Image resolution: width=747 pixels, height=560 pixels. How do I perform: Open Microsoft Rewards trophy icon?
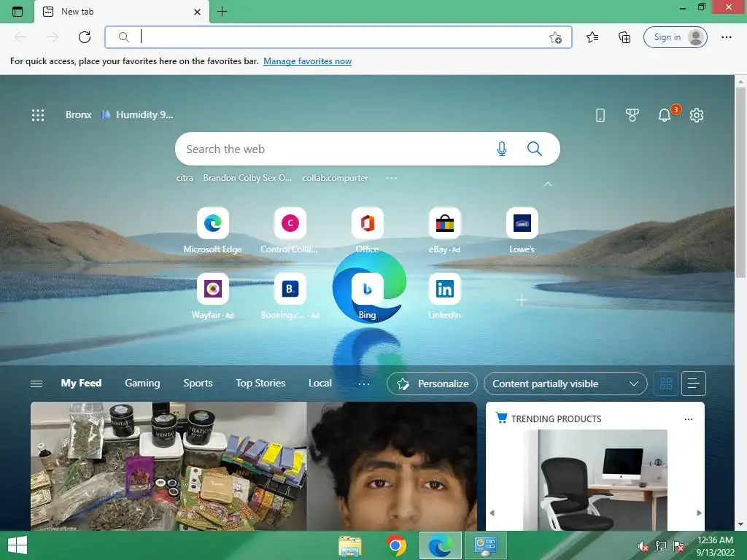click(632, 114)
